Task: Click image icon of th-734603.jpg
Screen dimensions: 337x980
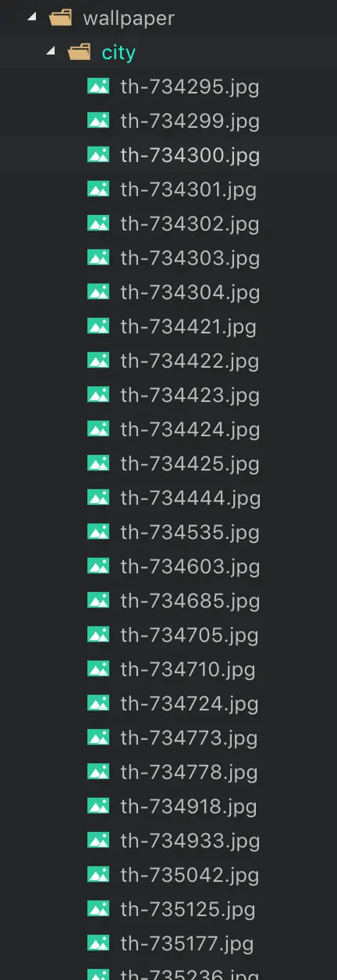Action: point(98,566)
